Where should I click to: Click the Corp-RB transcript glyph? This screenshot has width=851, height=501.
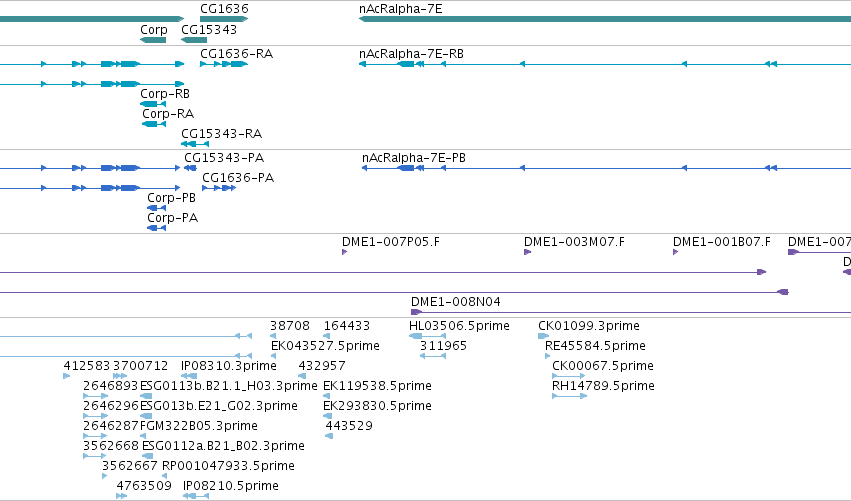[x=153, y=104]
